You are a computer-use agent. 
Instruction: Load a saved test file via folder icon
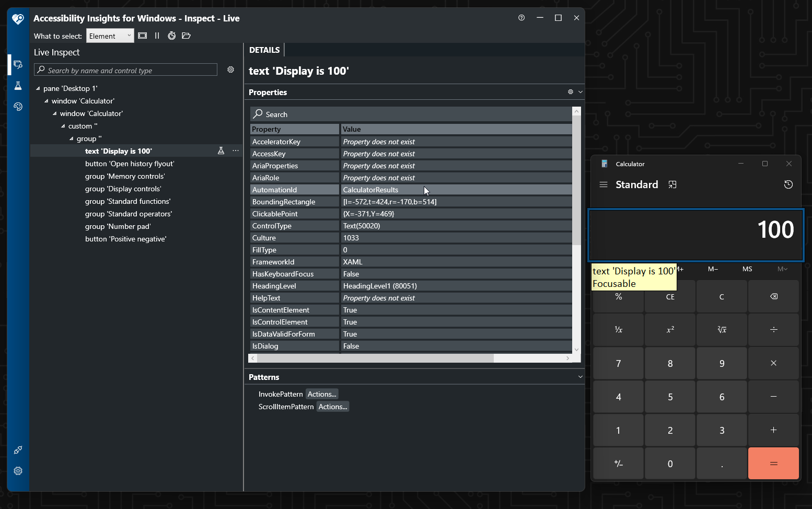(x=186, y=36)
